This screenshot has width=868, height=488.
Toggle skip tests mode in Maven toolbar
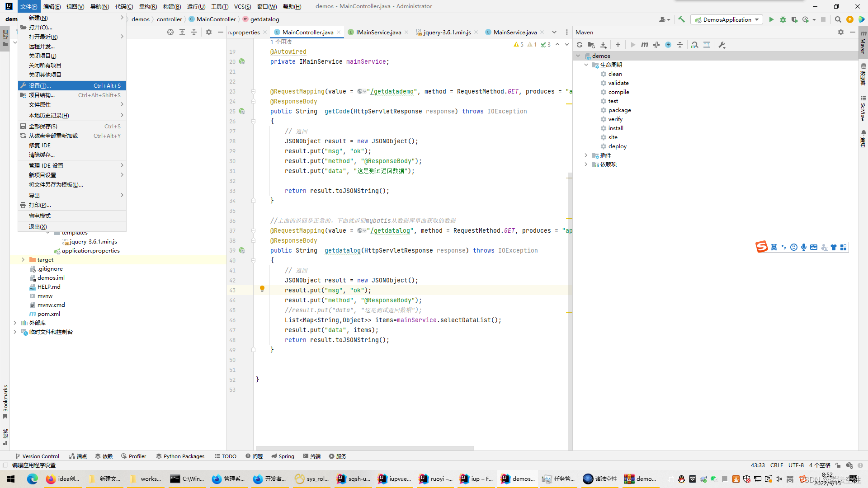coord(656,45)
